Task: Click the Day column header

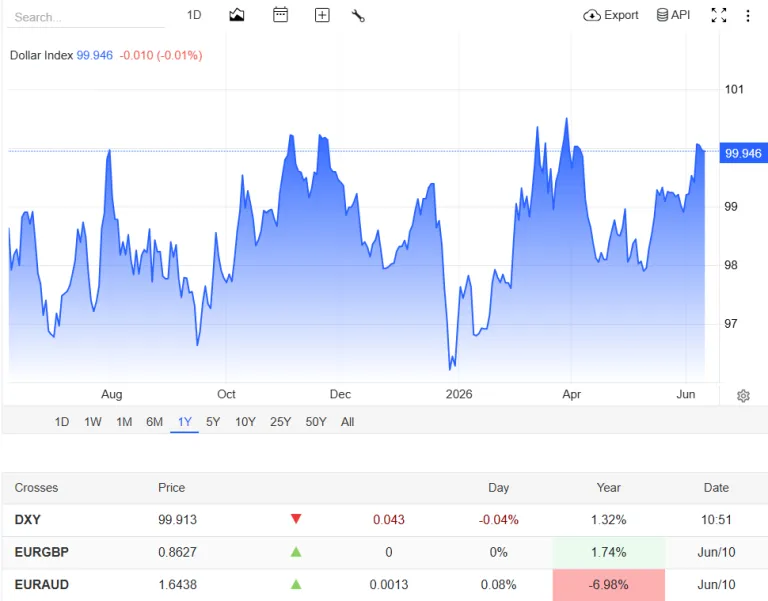Action: coord(499,487)
